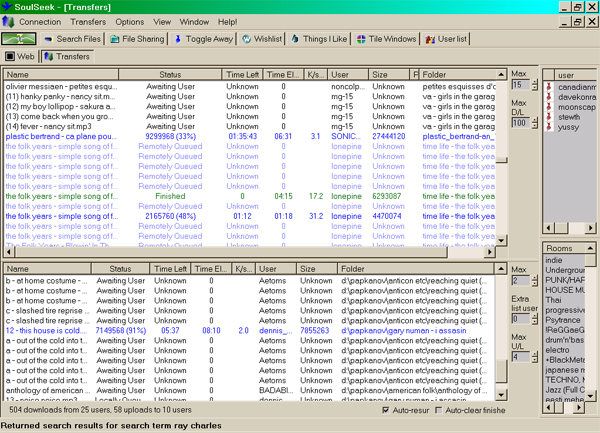Viewport: 600px width, 433px height.
Task: Click the user icon next to canadianm
Action: 549,87
